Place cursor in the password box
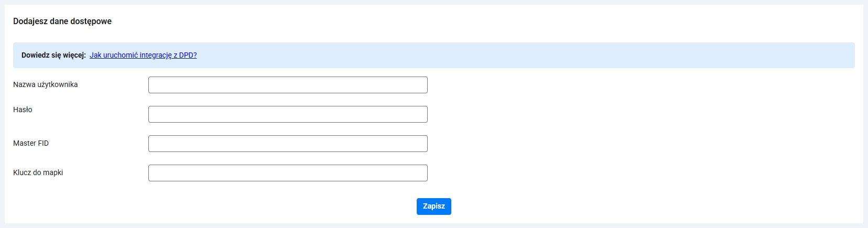 288,114
